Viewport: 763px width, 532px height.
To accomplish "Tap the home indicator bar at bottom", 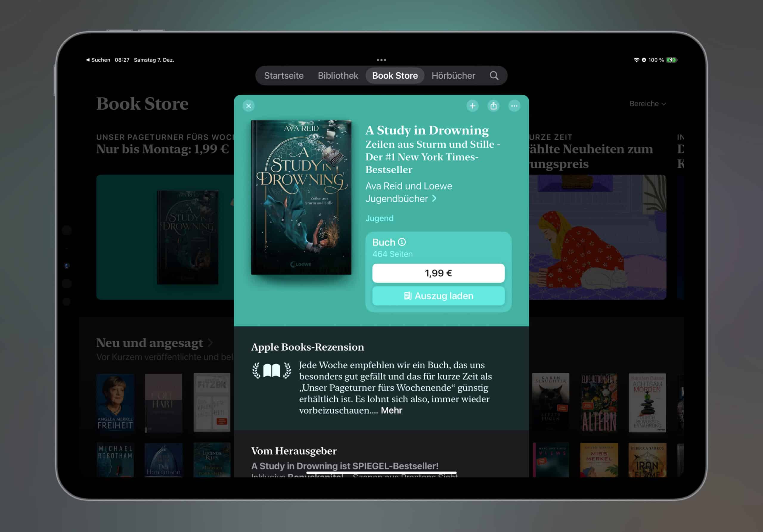I will click(x=381, y=472).
